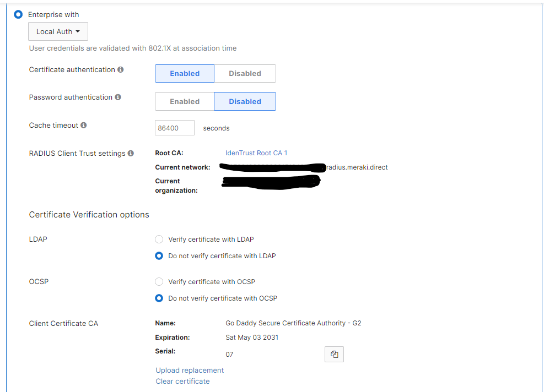The height and width of the screenshot is (392, 544).
Task: Select Do not verify certificate with LDAP
Action: point(159,256)
